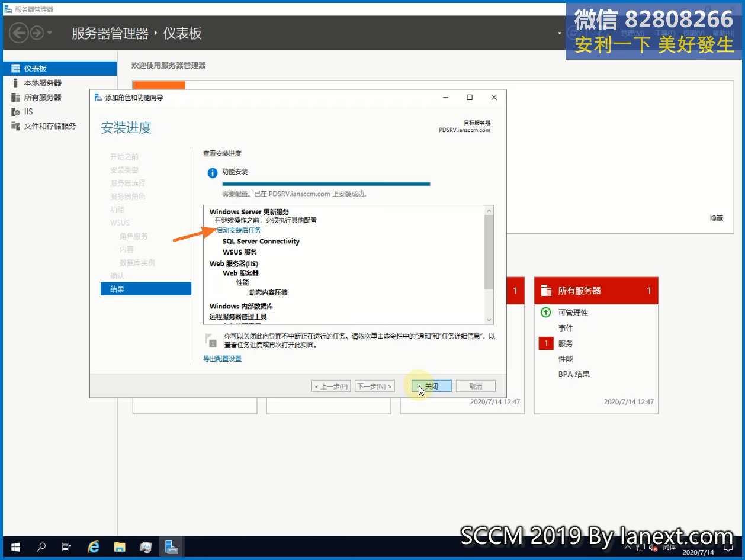Screen dimensions: 745x560
Task: Click the red 1 badge beside 服务
Action: tap(546, 343)
